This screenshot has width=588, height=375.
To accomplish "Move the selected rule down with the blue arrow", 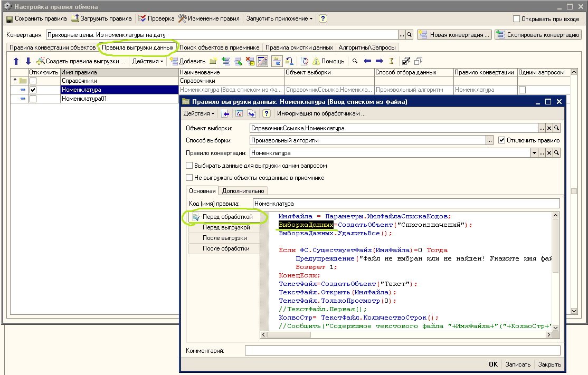I will [x=28, y=61].
